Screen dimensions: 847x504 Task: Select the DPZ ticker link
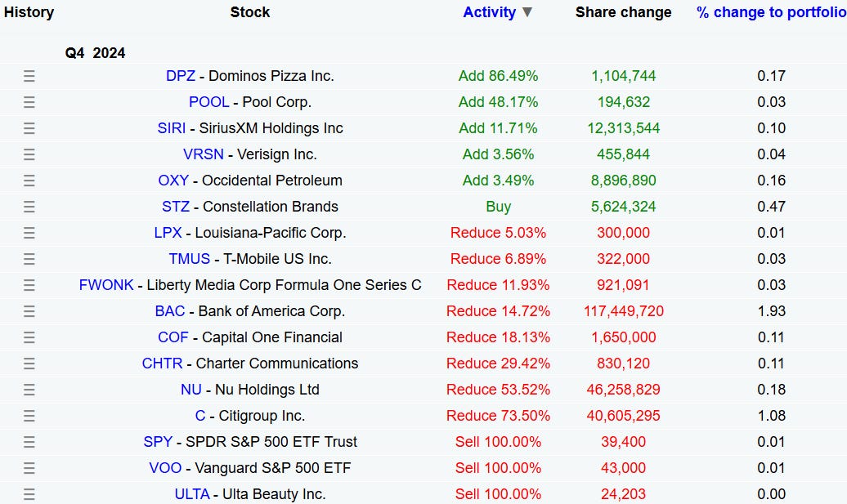(180, 75)
